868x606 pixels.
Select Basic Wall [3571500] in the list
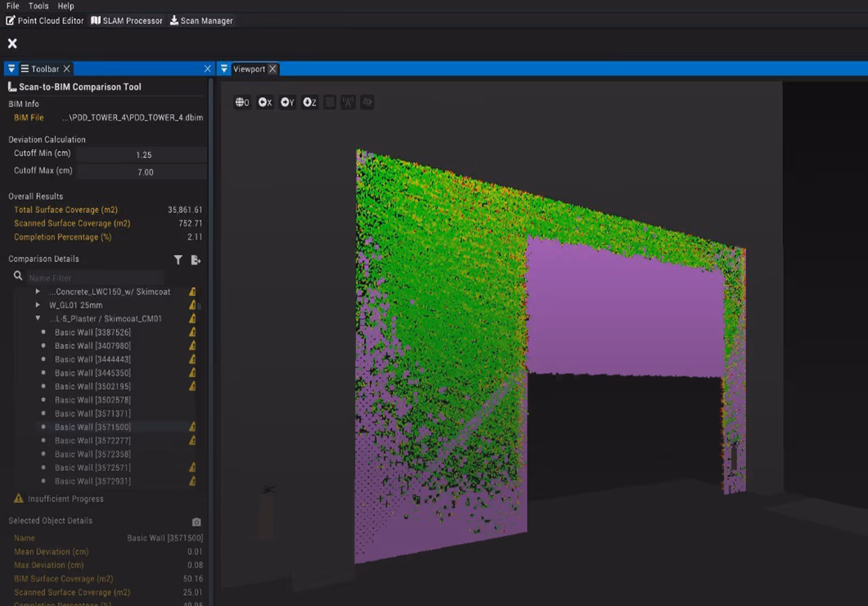tap(92, 427)
